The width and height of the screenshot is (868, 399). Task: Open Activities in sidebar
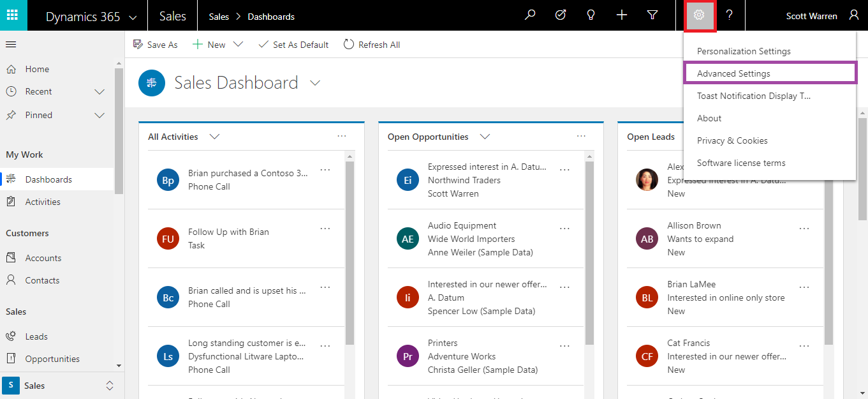pos(57,202)
